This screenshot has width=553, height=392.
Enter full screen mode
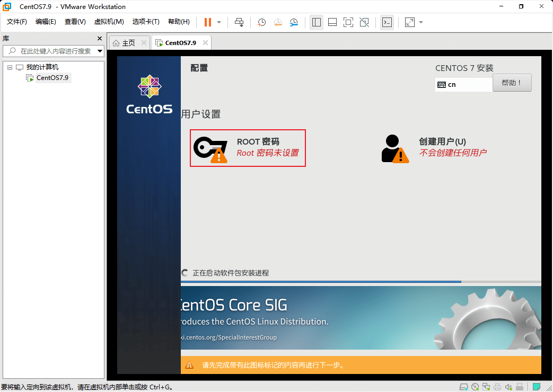pos(348,22)
